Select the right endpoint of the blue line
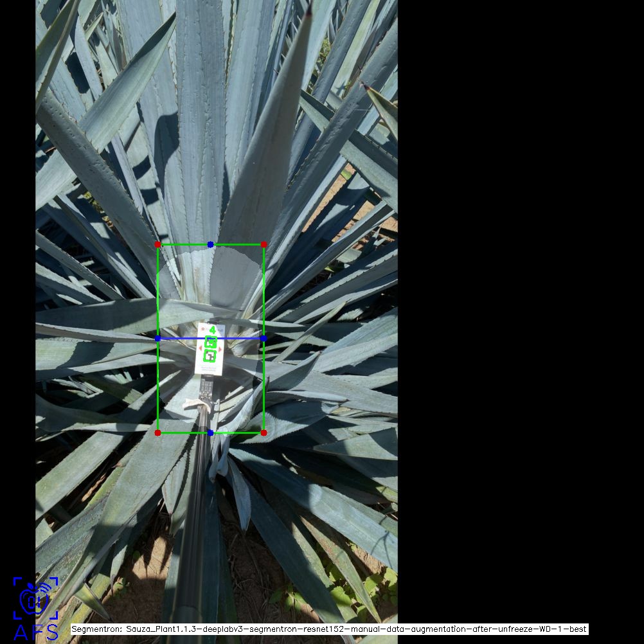 click(x=264, y=338)
